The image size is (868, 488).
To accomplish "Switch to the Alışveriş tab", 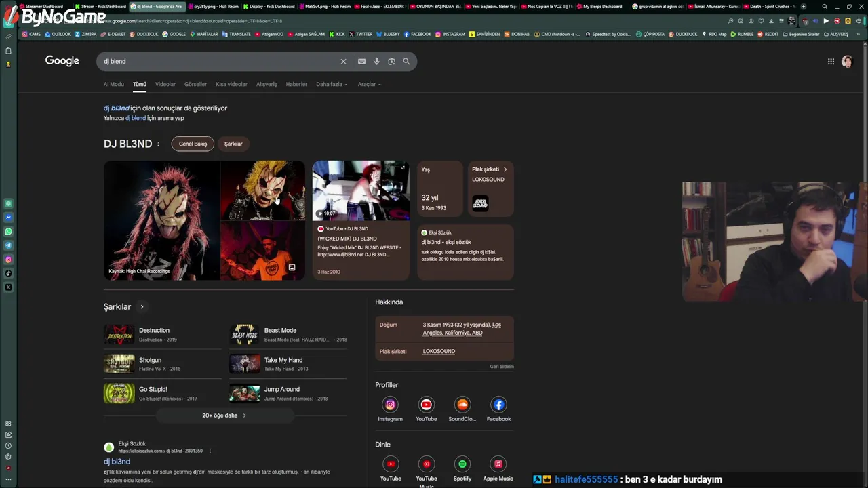I will (267, 85).
